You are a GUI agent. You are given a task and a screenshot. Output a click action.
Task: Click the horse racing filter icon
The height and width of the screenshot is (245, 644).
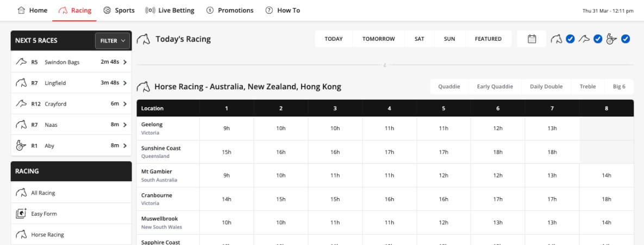(x=557, y=39)
